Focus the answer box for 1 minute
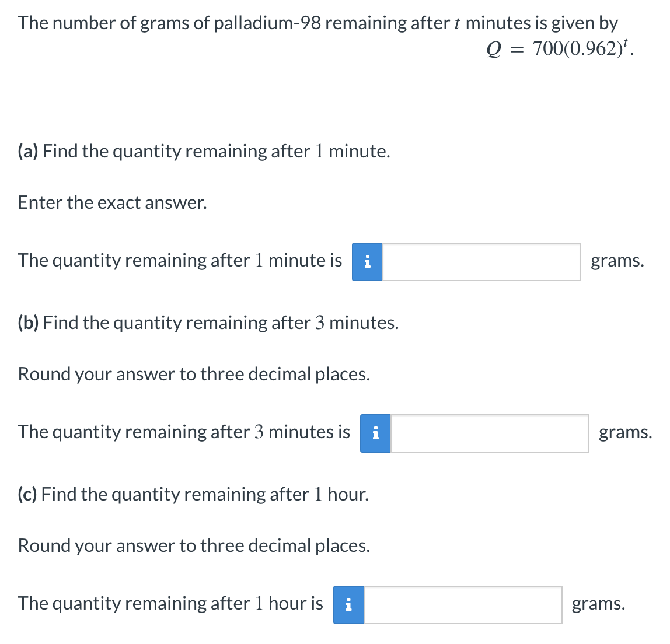Image resolution: width=670 pixels, height=644 pixels. 481,262
